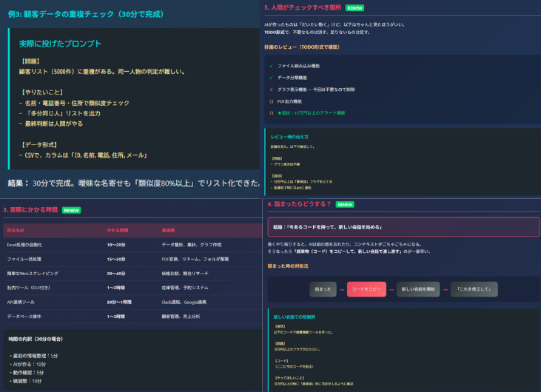Click the red X beside グラフ表示機能

click(x=271, y=89)
